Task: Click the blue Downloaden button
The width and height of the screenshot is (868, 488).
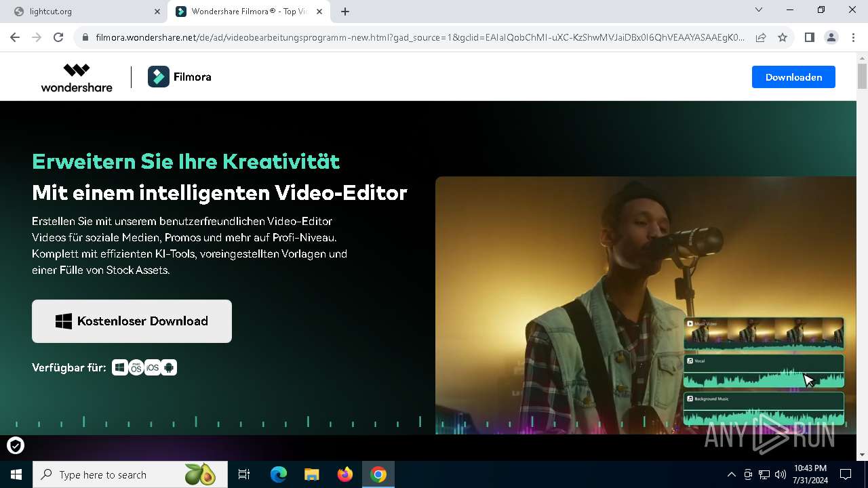Action: coord(793,77)
